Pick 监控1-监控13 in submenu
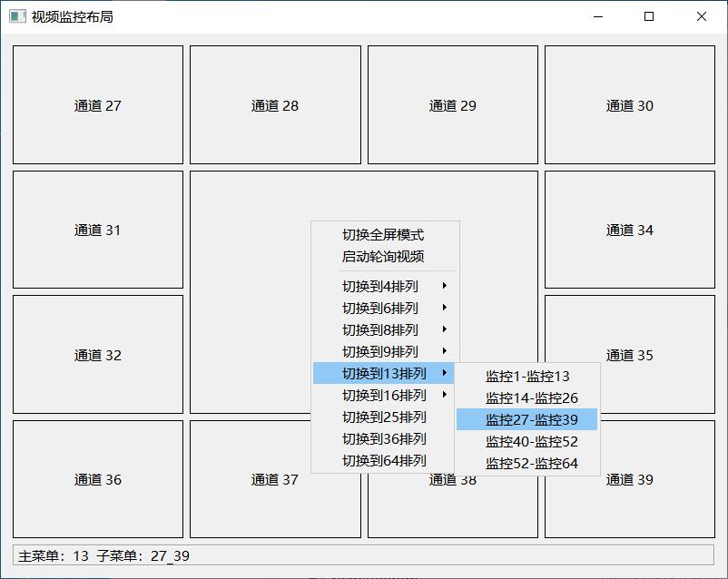Screen dimensions: 728x579 527,376
